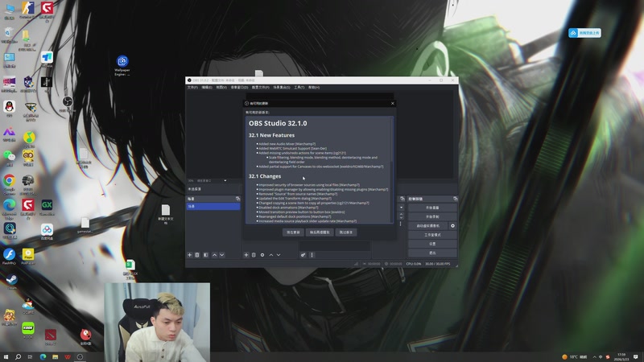Open Profile menu in OBS menu bar
644x362 pixels.
tap(260, 88)
